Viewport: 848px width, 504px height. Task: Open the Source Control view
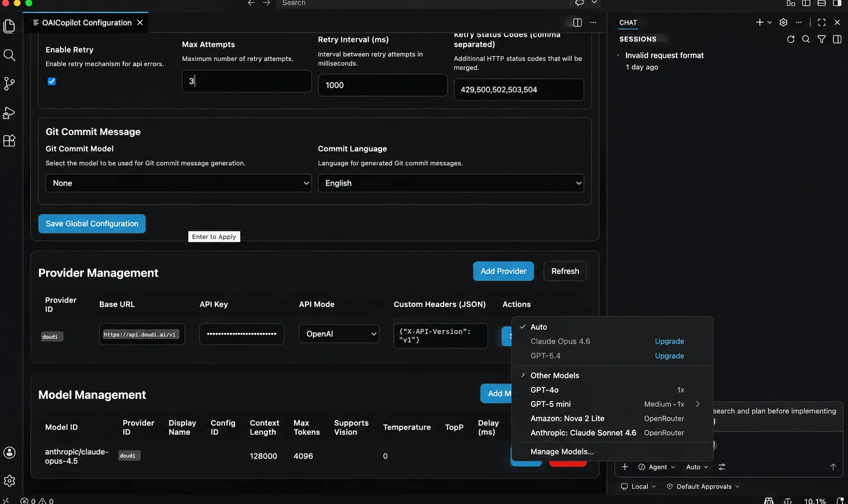(x=9, y=83)
